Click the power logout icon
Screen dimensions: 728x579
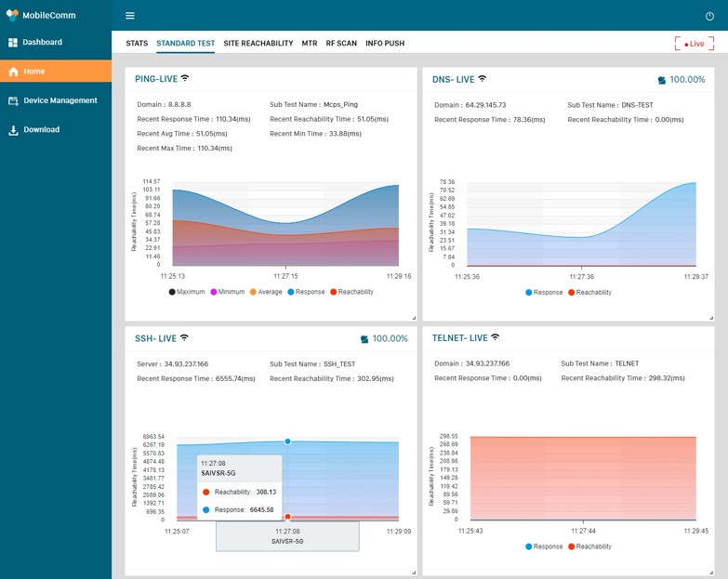(710, 16)
